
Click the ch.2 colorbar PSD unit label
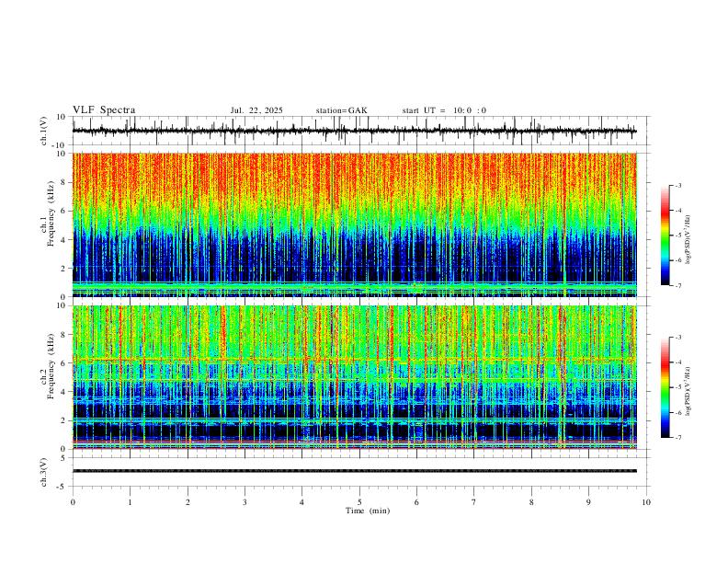688,391
